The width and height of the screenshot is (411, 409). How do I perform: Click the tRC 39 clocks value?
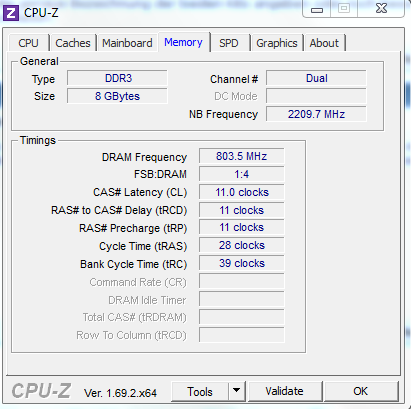242,263
